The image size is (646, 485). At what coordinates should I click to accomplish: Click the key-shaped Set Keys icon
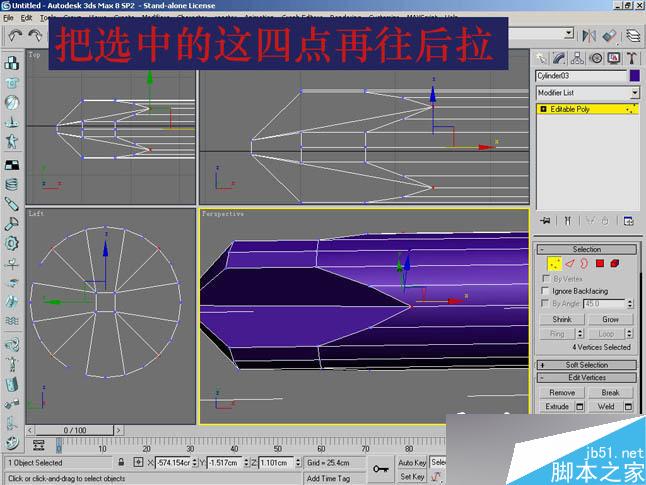(380, 469)
